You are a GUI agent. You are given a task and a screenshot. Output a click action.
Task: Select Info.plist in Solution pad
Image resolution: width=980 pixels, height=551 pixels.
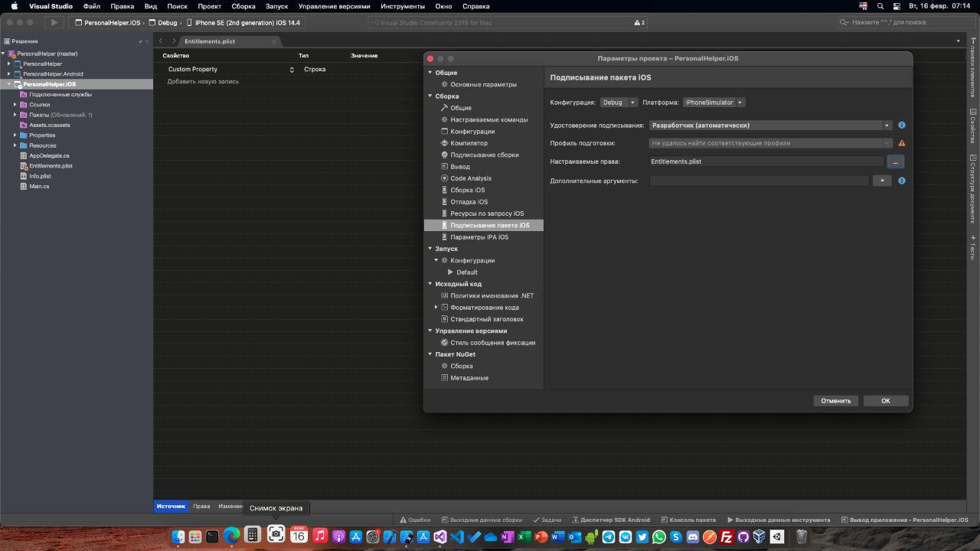[x=39, y=176]
